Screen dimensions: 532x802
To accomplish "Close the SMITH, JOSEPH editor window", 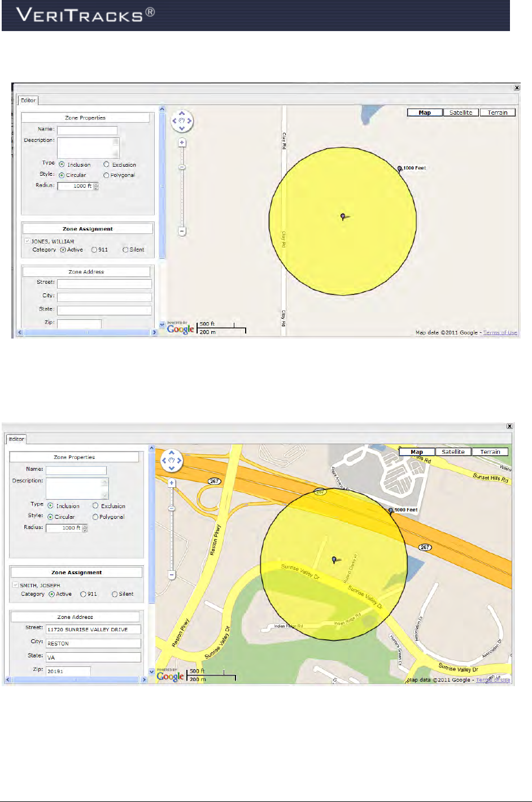I will [x=509, y=426].
